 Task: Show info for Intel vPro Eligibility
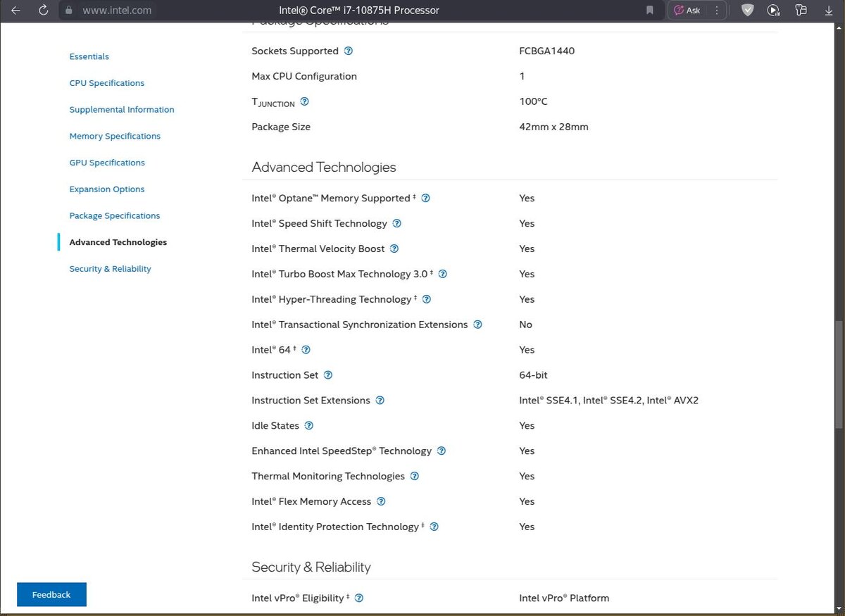tap(359, 598)
